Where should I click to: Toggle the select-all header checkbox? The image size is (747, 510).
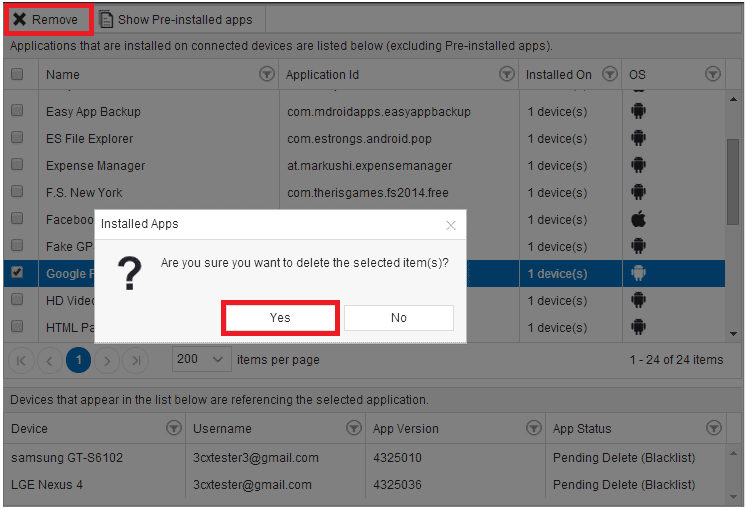(17, 74)
